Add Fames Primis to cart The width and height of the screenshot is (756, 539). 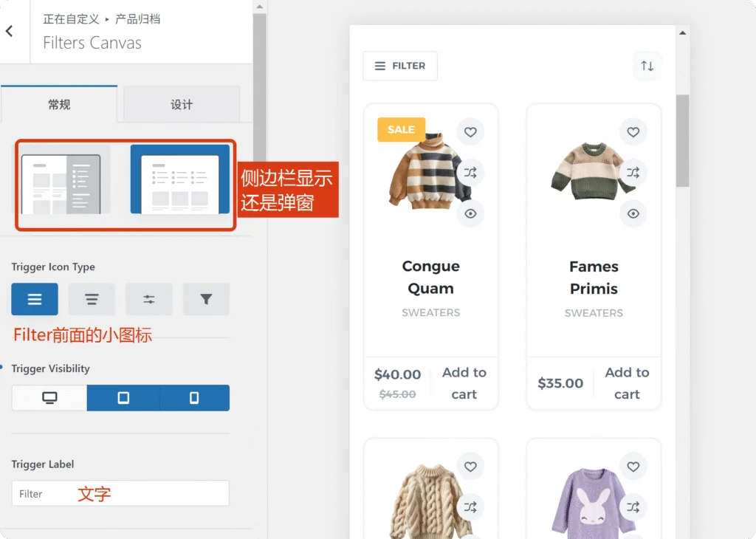[x=627, y=383]
